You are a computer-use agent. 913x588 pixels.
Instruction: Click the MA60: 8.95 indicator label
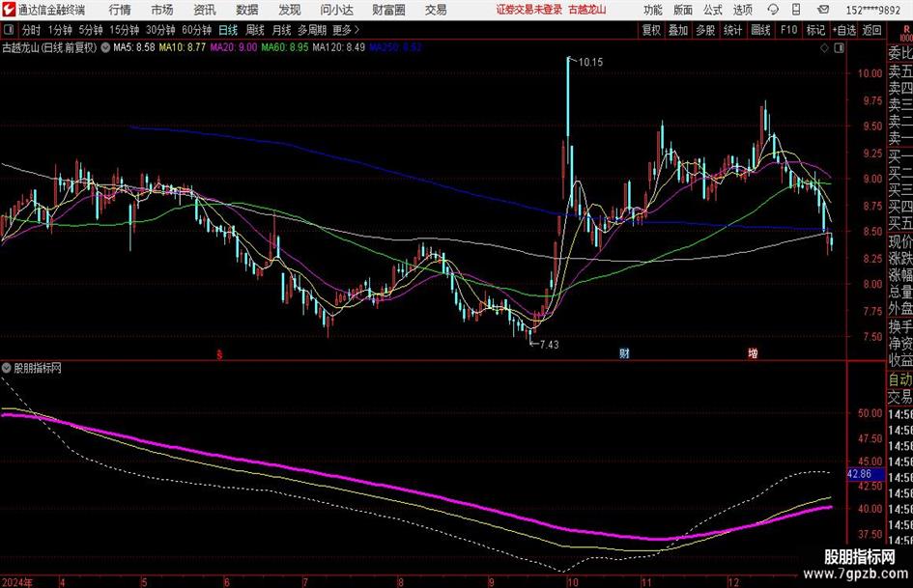(x=285, y=47)
